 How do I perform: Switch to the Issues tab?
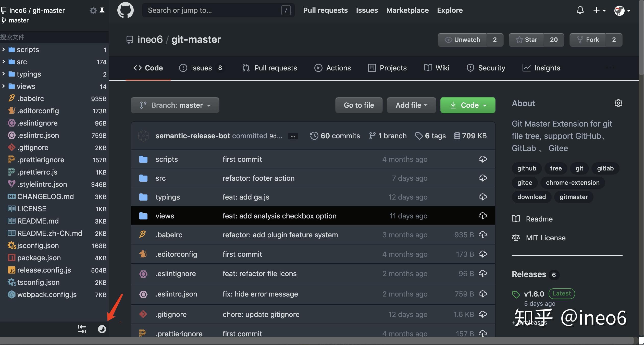(x=201, y=68)
